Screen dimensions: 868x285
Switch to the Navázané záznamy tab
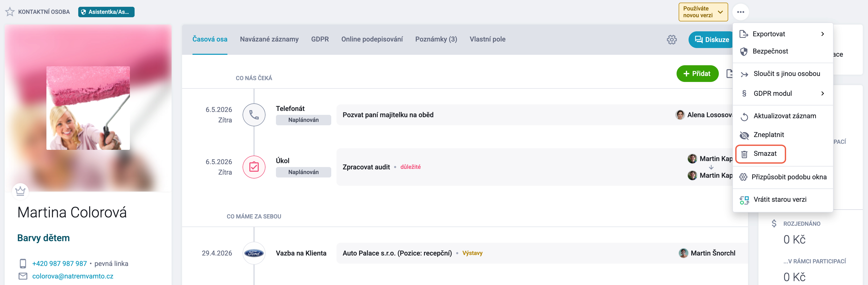coord(269,39)
